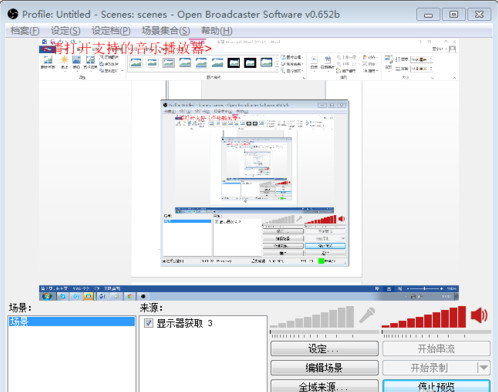This screenshot has width=498, height=392.
Task: Click the OBS logo in the title bar
Action: 13,14
